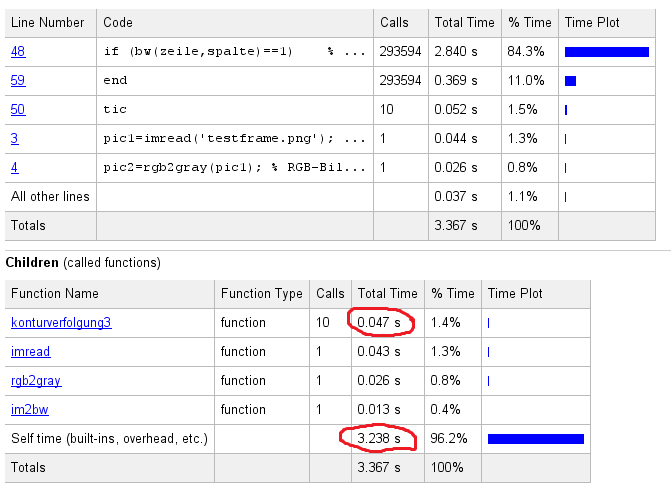Open line 59 link
The height and width of the screenshot is (485, 671).
coord(17,80)
